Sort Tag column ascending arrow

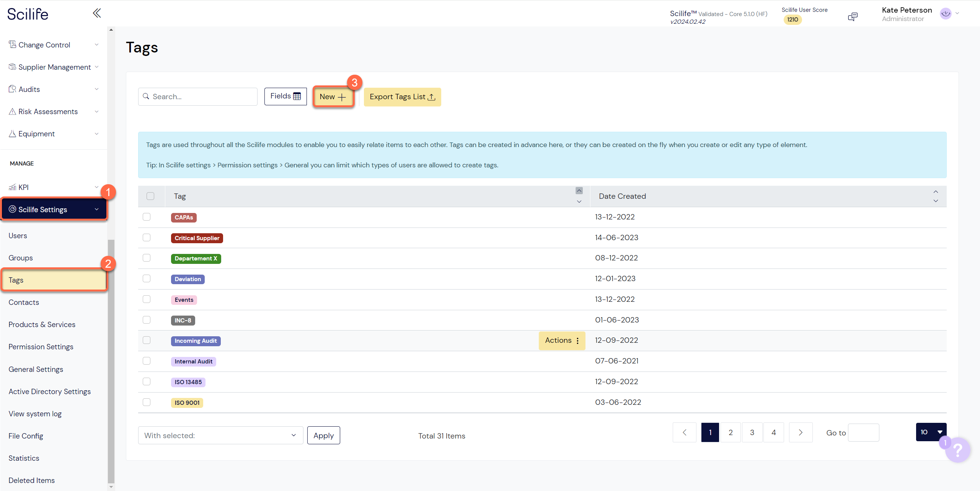tap(579, 191)
